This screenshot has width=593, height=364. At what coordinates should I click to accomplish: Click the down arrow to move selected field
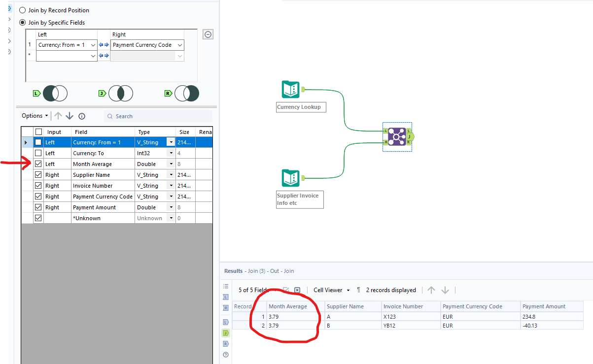click(70, 116)
